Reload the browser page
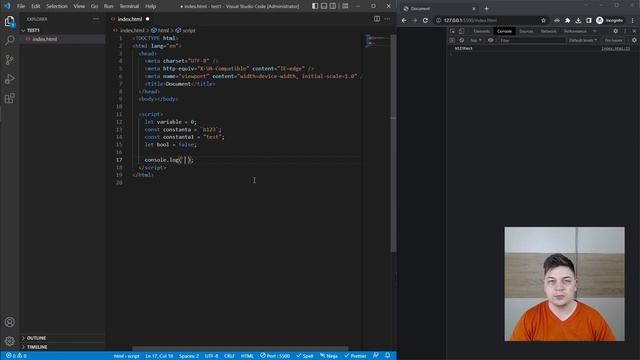 [425, 20]
